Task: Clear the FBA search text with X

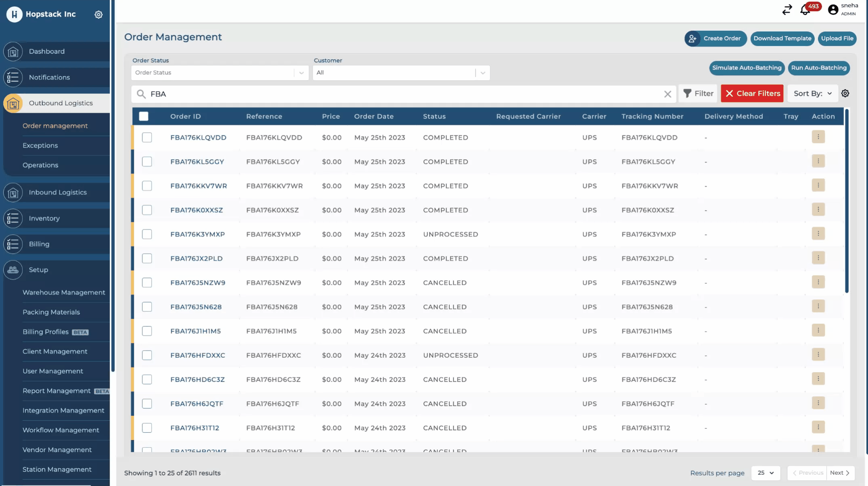Action: [x=668, y=94]
